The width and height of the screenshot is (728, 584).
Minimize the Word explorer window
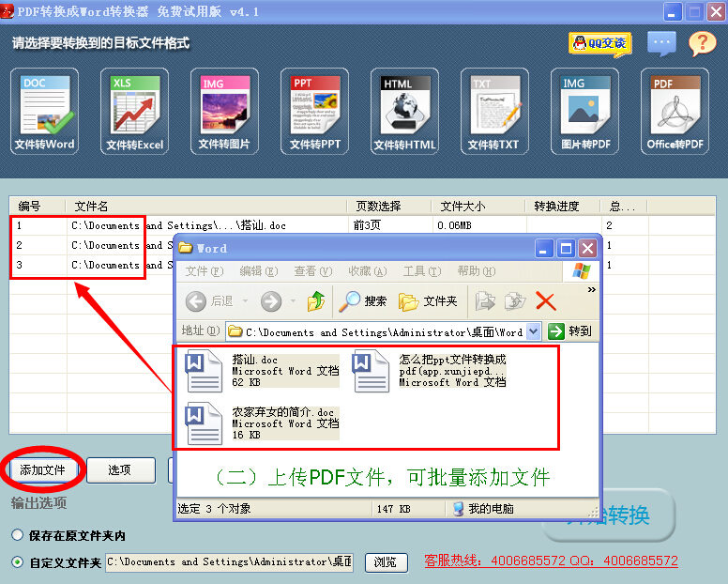pyautogui.click(x=544, y=249)
